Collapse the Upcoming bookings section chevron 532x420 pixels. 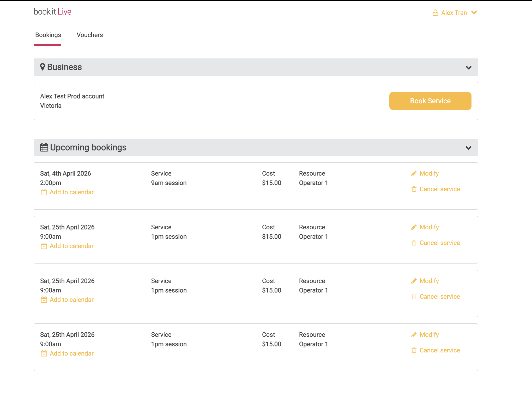468,148
